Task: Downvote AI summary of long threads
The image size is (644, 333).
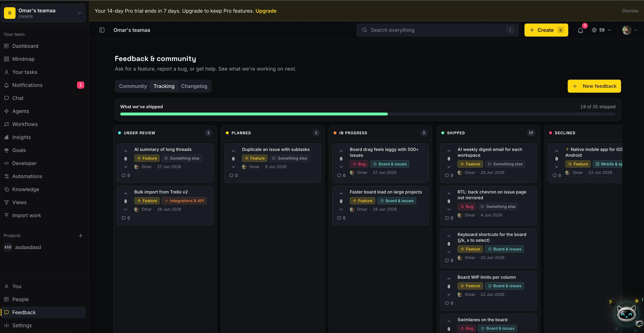Action: (x=125, y=167)
